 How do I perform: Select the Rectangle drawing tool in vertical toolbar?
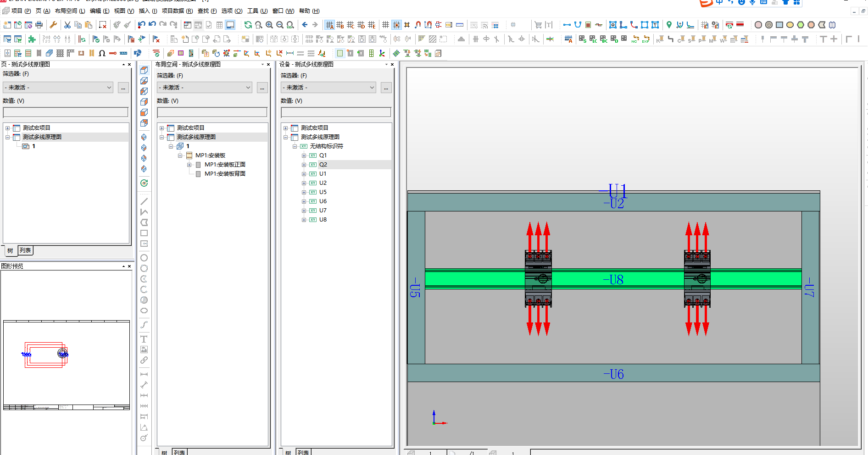[144, 233]
